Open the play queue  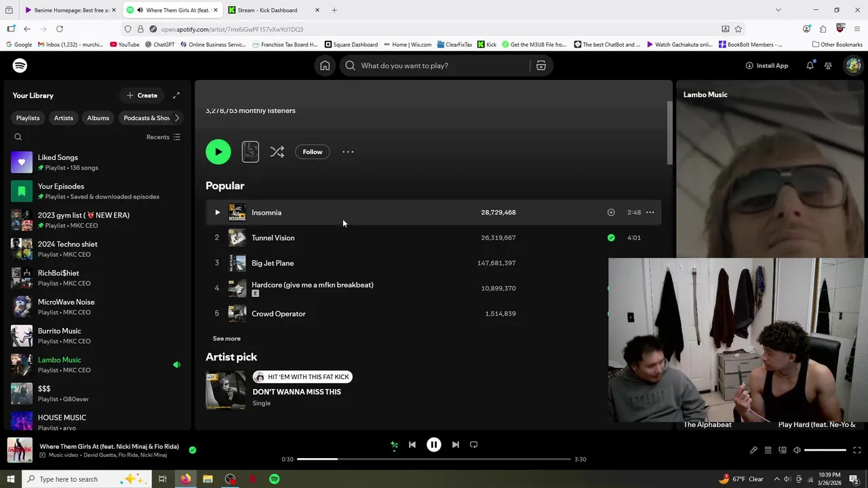pos(768,450)
